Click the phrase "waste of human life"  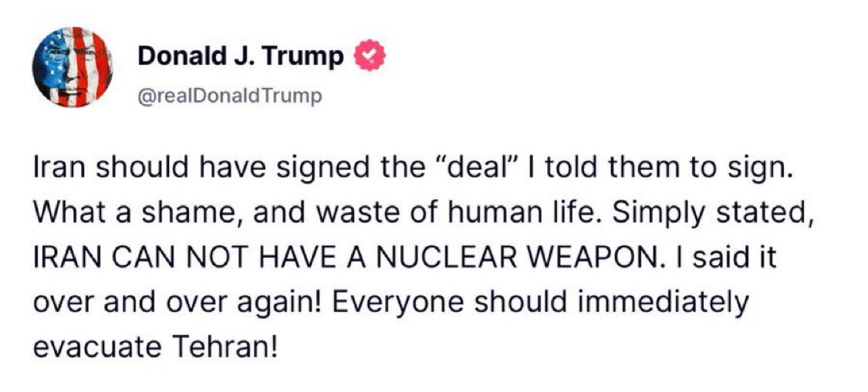[x=396, y=214]
